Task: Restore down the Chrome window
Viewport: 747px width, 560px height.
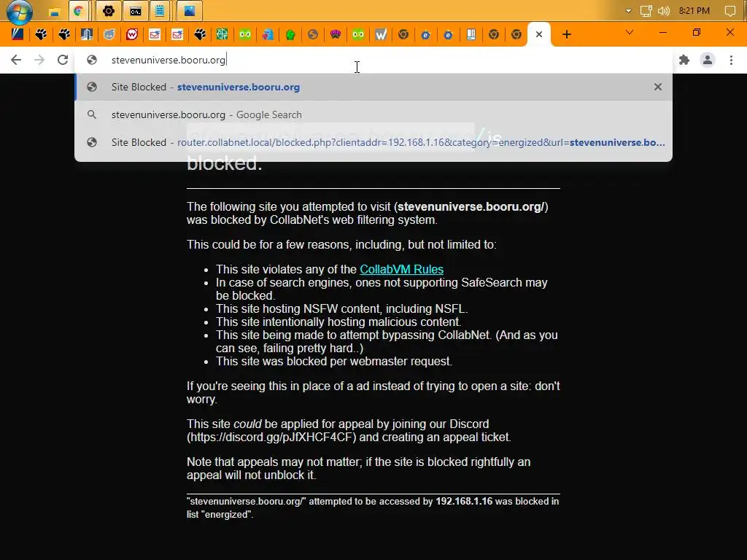Action: (697, 32)
